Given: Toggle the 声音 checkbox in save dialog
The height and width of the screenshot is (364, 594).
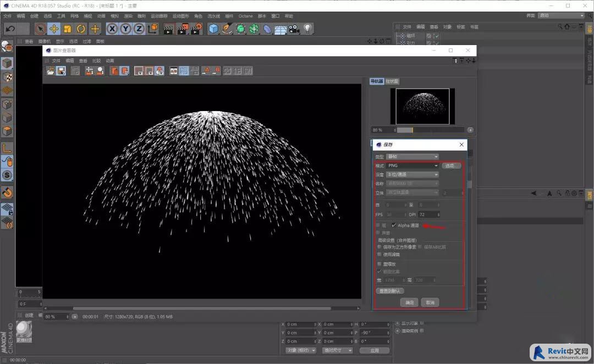Looking at the screenshot, I should (378, 233).
